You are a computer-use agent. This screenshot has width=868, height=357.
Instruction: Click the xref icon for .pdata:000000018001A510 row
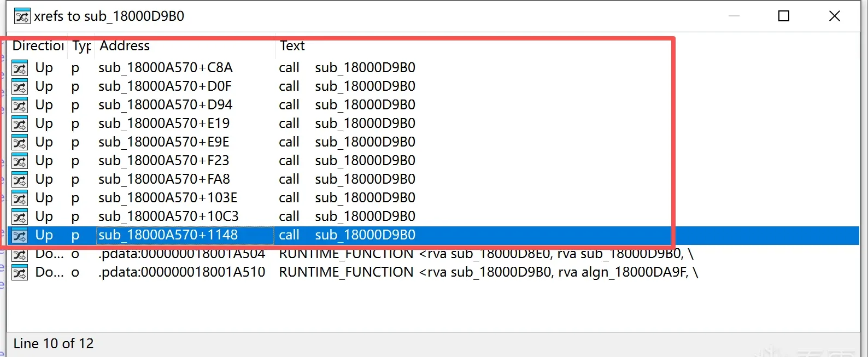[x=20, y=273]
